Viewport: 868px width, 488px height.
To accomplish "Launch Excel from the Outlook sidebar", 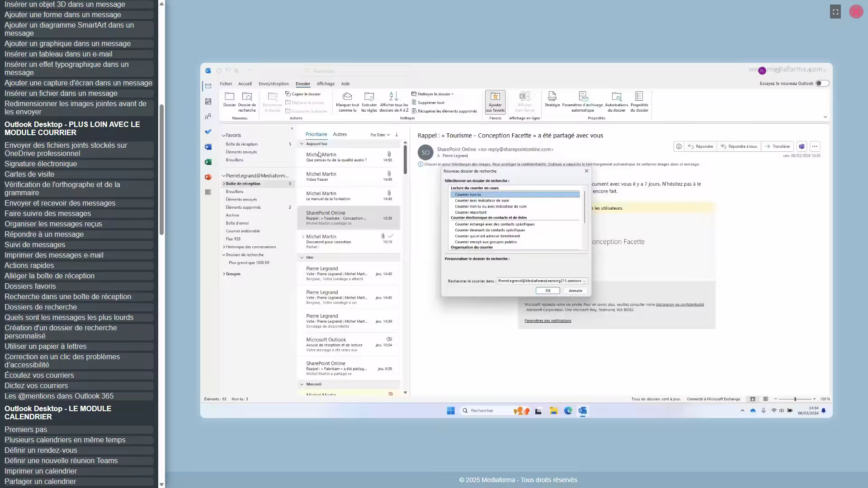I will click(208, 162).
